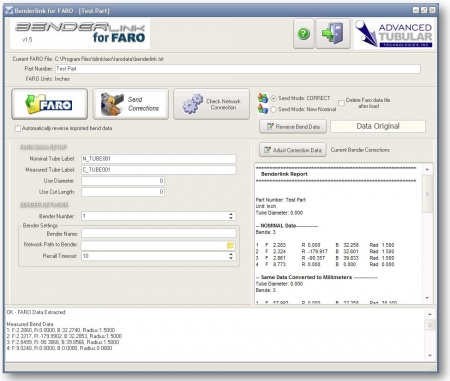This screenshot has width=450, height=381.
Task: Click the Bender Name field
Action: tap(159, 233)
